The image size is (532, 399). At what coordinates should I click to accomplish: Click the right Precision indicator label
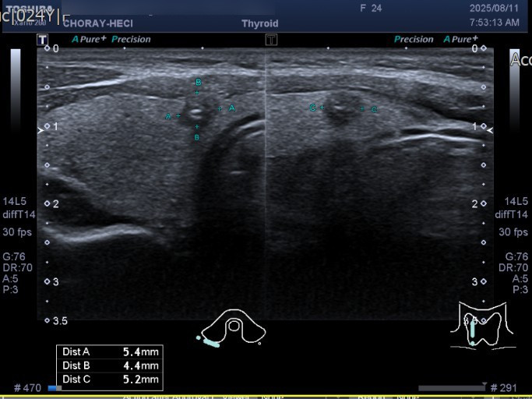(414, 39)
